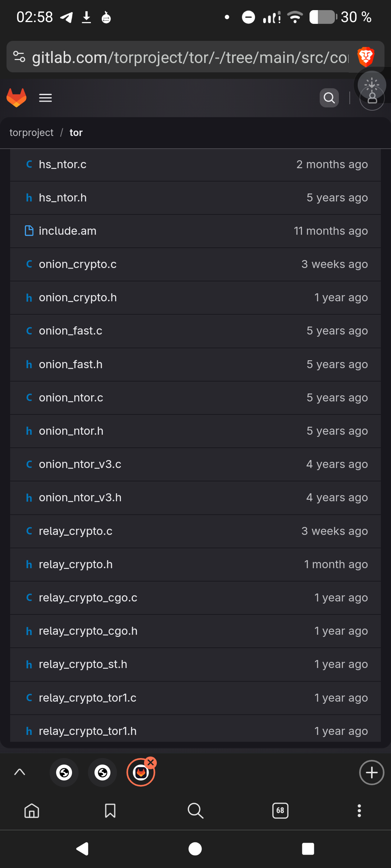This screenshot has width=391, height=868.
Task: Open the hamburger sidebar menu
Action: 46,98
